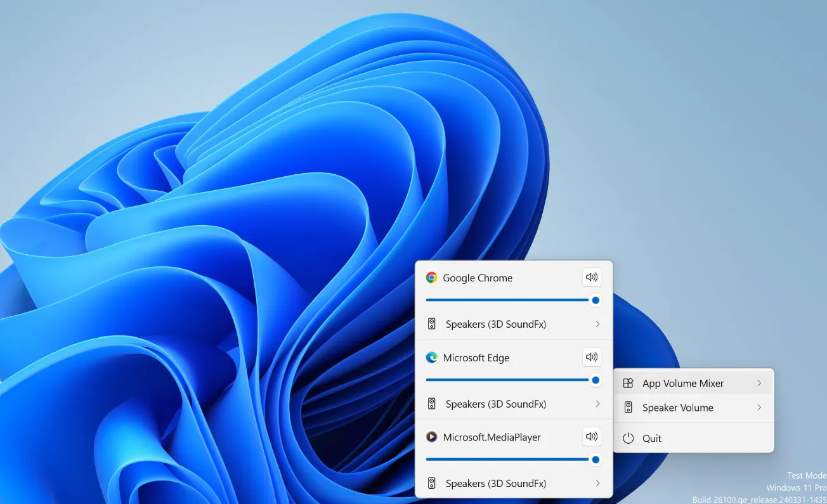Open the Speaker Volume submenu arrow
827x504 pixels.
(759, 408)
